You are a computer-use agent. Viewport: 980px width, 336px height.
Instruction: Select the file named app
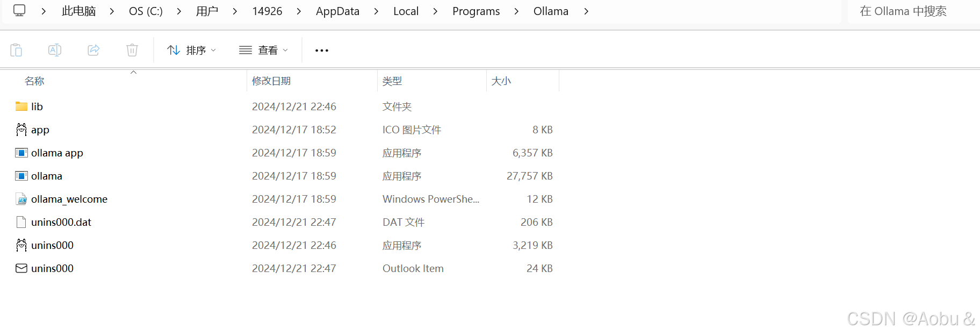[x=40, y=130]
